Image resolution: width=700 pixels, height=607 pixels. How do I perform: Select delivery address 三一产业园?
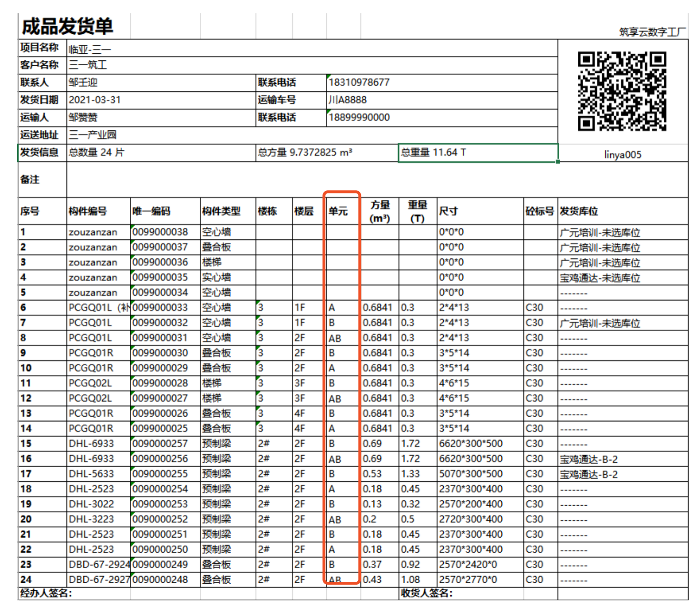(93, 135)
